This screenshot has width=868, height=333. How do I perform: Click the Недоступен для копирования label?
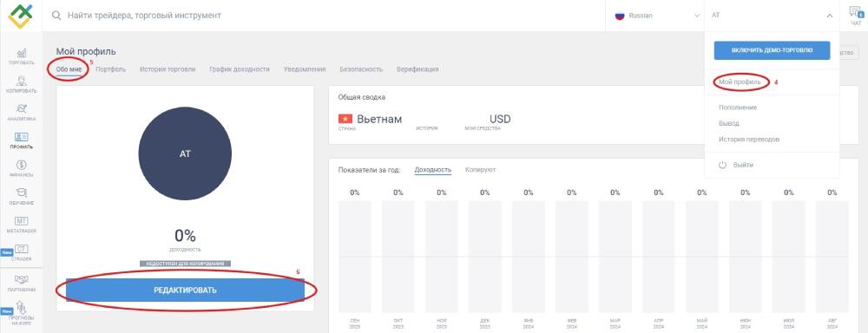tap(185, 264)
